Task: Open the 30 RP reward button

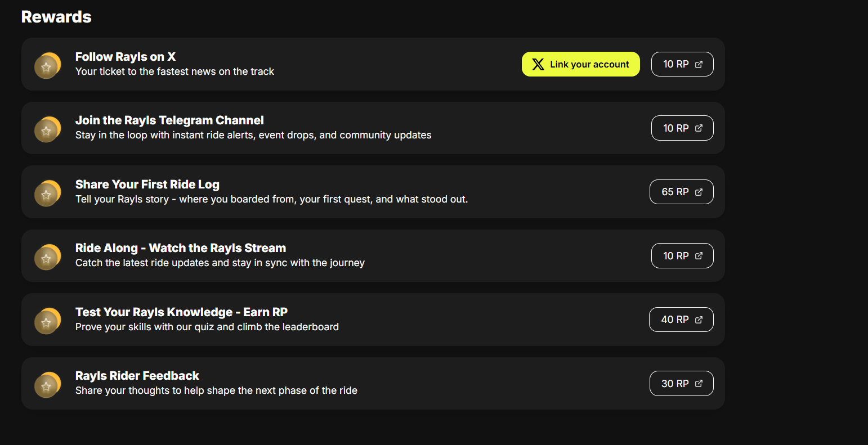Action: (681, 384)
